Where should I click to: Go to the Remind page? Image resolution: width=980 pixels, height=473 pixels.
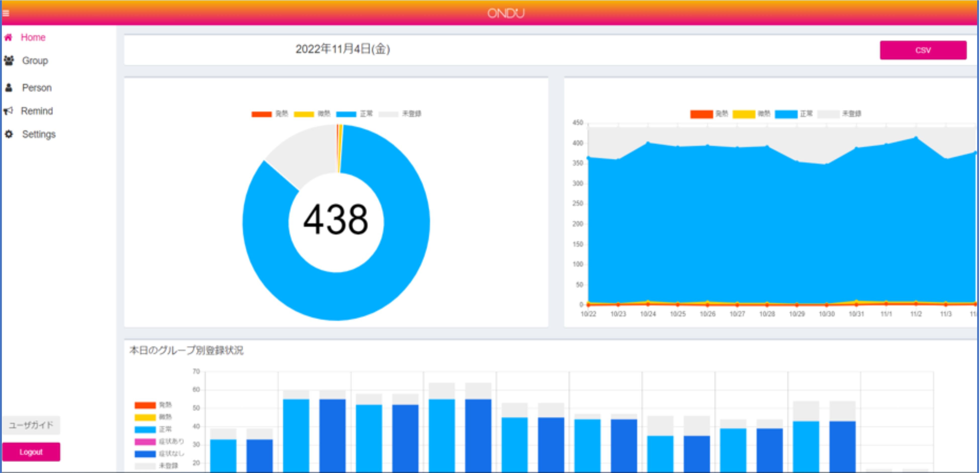click(36, 111)
